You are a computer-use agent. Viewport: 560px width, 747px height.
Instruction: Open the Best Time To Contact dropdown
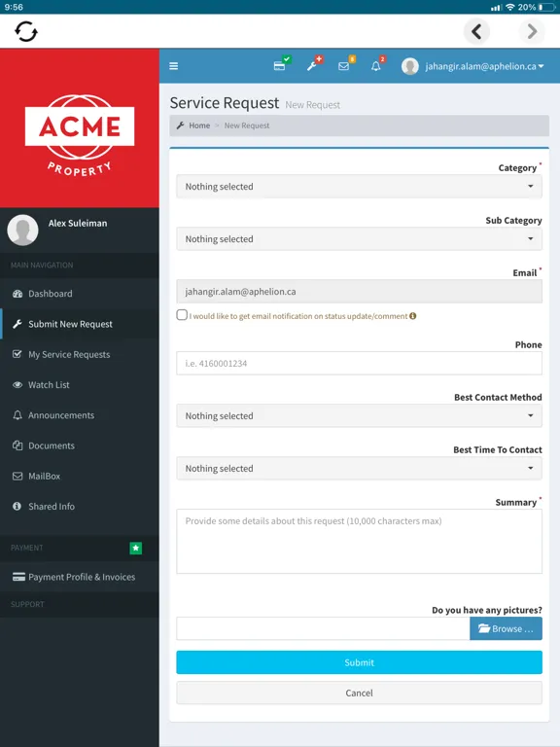(x=359, y=468)
